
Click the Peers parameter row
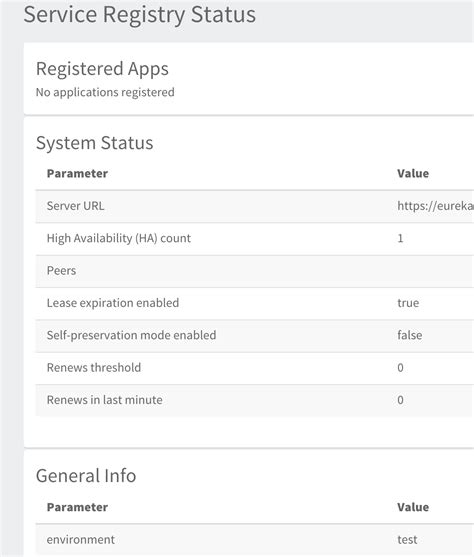pyautogui.click(x=255, y=271)
